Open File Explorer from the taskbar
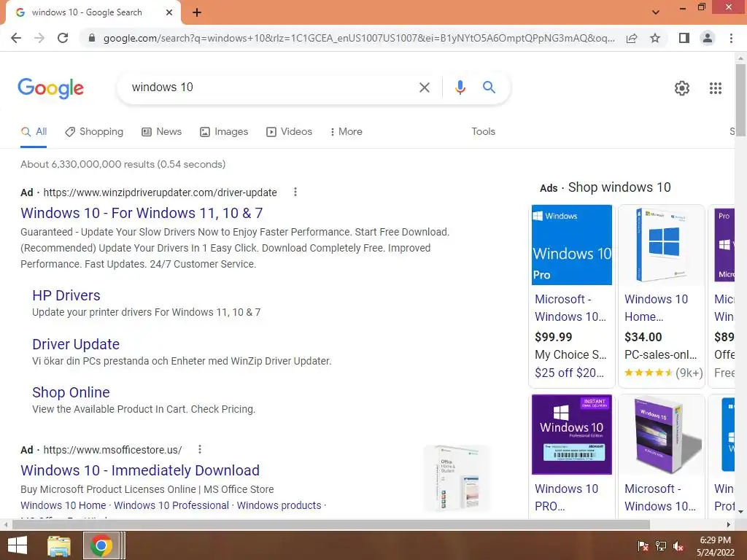The height and width of the screenshot is (560, 747). (59, 545)
